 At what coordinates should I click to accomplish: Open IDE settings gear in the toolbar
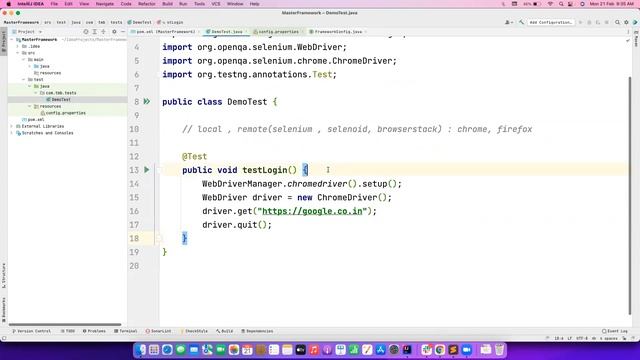tap(626, 22)
